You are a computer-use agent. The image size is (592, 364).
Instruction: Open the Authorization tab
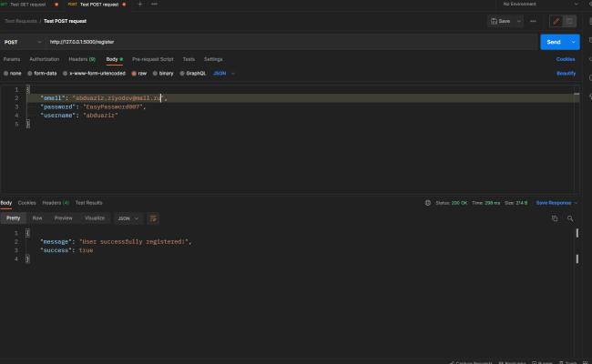45,59
